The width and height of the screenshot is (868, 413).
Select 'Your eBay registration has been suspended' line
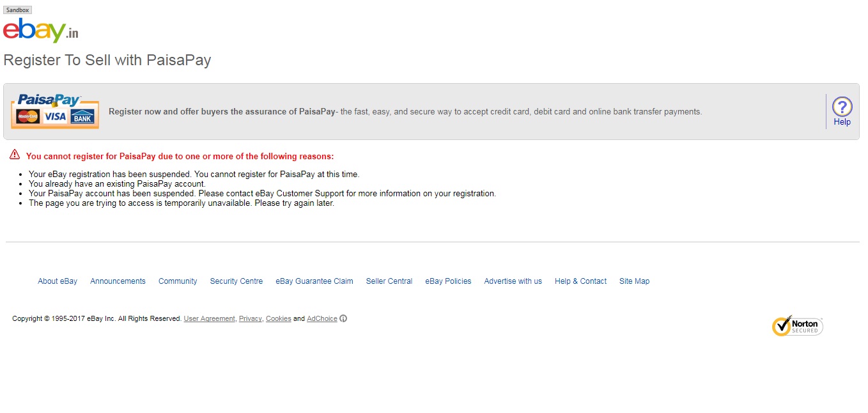(x=194, y=174)
